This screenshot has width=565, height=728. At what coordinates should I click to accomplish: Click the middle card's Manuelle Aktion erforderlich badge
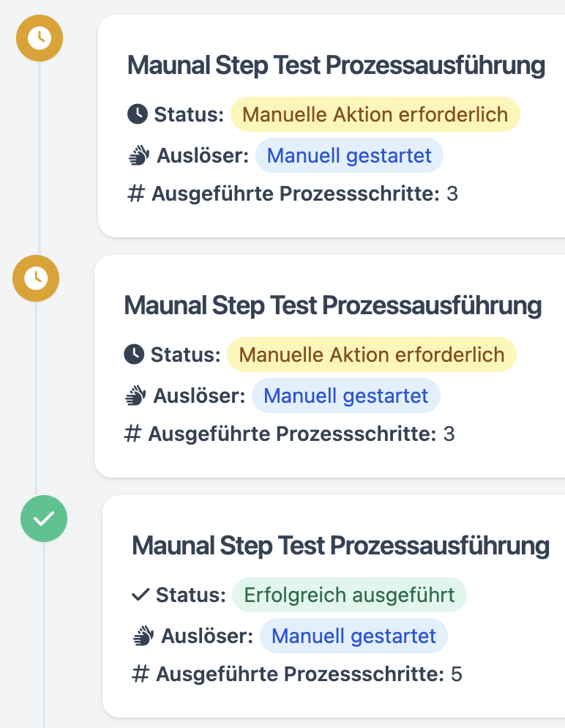point(372,355)
